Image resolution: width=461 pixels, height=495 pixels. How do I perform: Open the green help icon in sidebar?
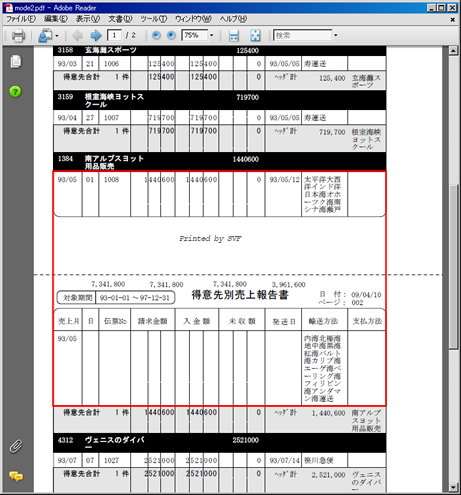pyautogui.click(x=15, y=91)
